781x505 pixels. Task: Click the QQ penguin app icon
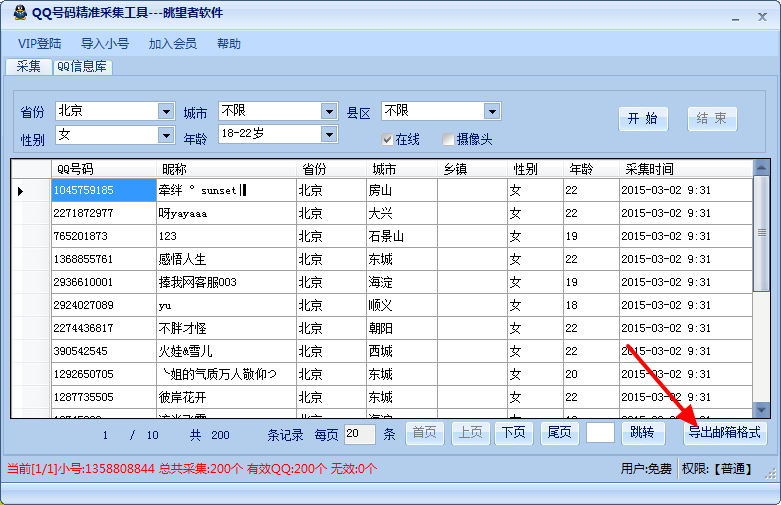point(20,13)
